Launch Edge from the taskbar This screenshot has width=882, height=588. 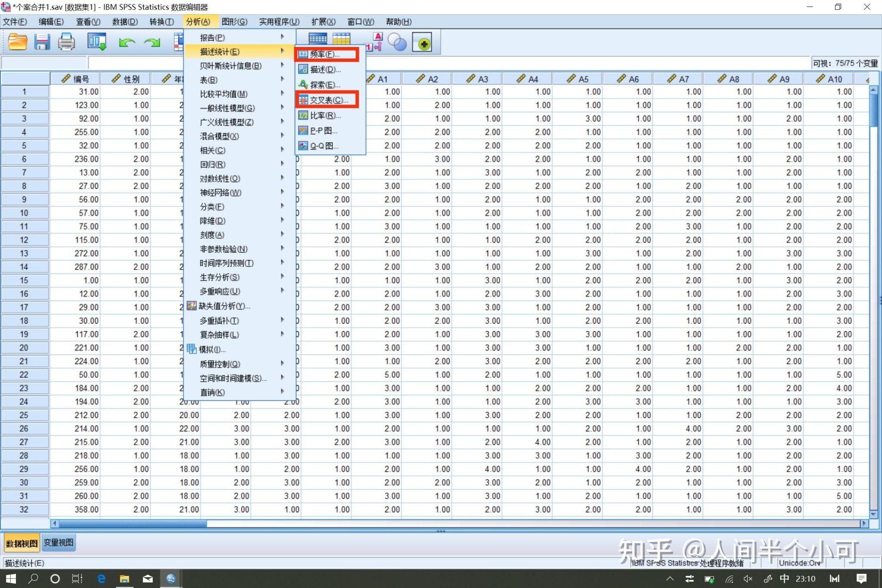(101, 579)
